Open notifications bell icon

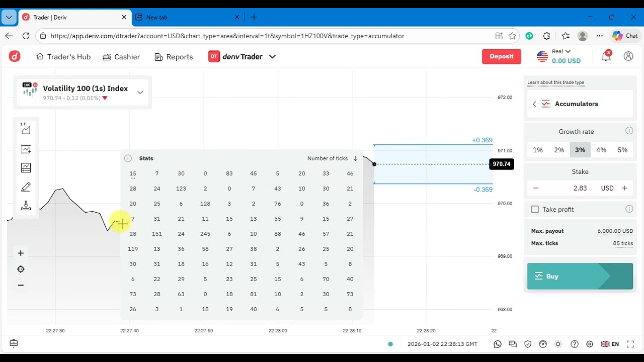(606, 56)
